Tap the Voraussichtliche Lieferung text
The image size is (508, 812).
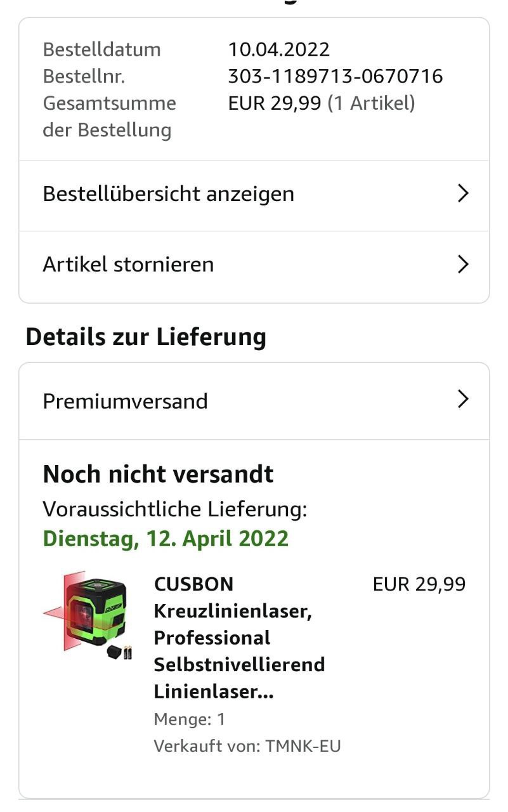(x=175, y=509)
